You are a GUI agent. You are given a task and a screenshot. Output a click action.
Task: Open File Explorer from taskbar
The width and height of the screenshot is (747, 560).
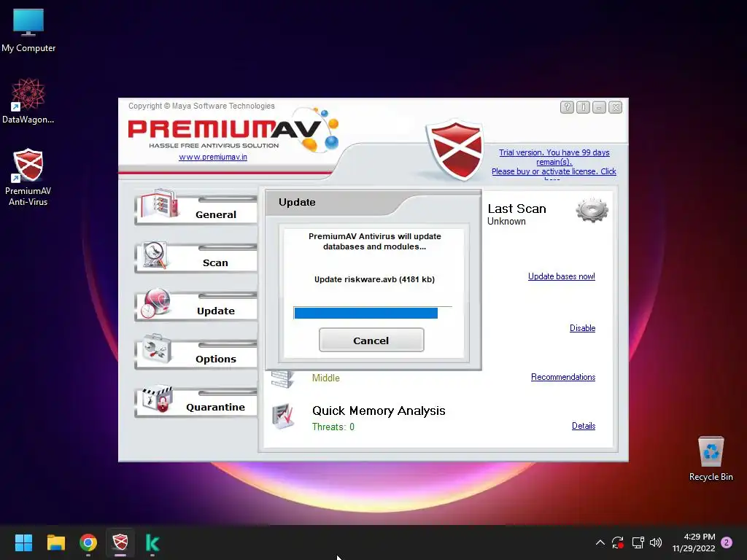point(55,542)
